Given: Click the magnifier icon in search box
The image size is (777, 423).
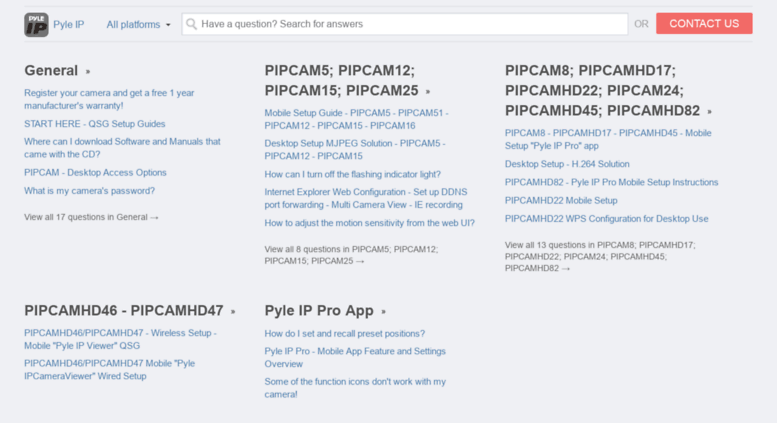Looking at the screenshot, I should (191, 24).
